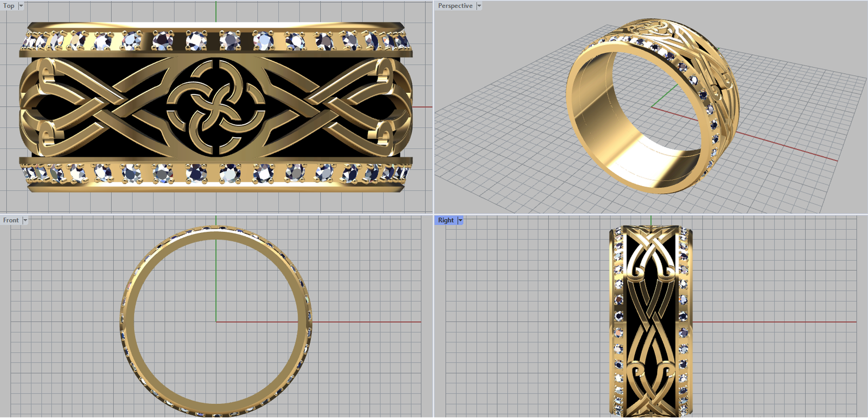The image size is (868, 419).
Task: Select a diamond in Top view's upper gem row
Action: tap(196, 40)
